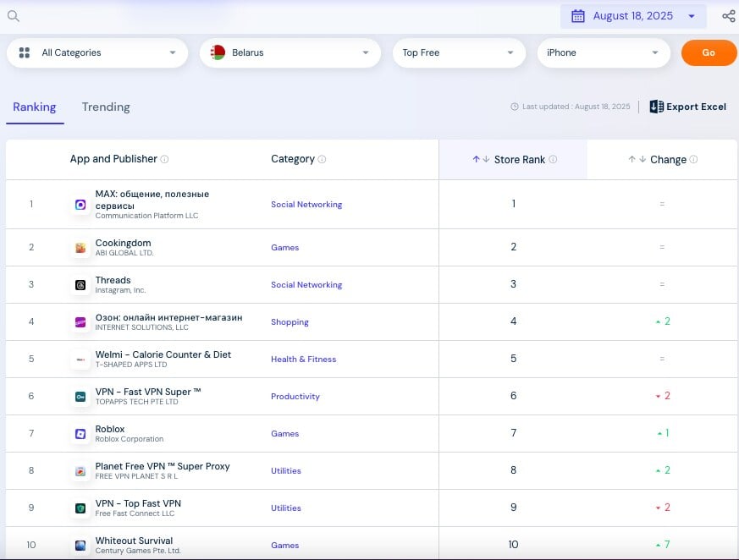The width and height of the screenshot is (739, 560).
Task: Click the Ozon app icon
Action: coord(80,322)
